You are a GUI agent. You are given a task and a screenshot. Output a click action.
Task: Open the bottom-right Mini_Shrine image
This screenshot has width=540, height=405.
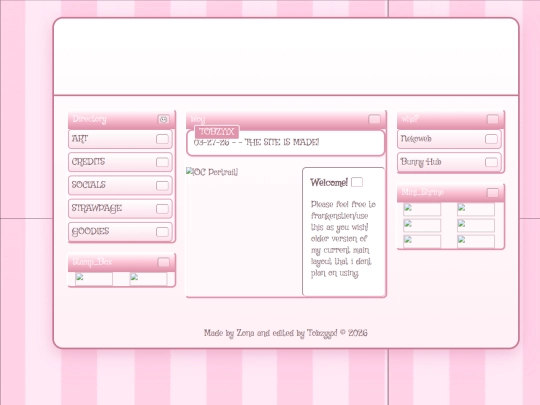[476, 241]
